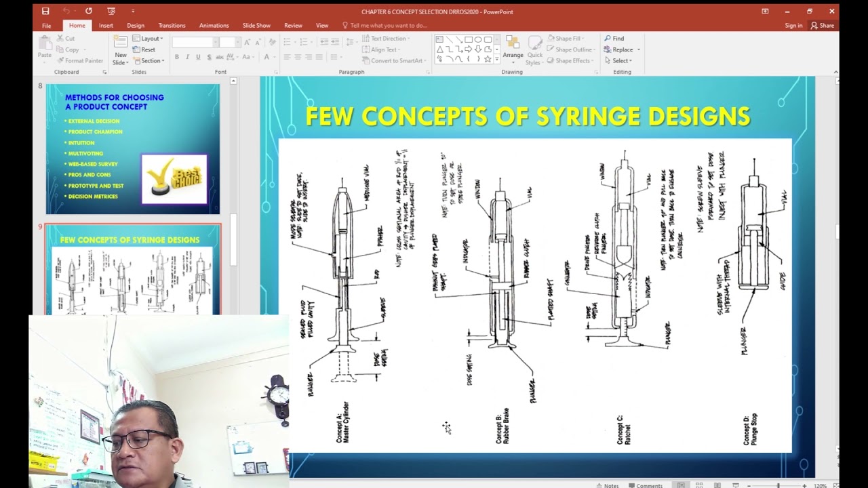Click the slide title Few Concepts text
This screenshot has width=868, height=488.
[x=528, y=117]
